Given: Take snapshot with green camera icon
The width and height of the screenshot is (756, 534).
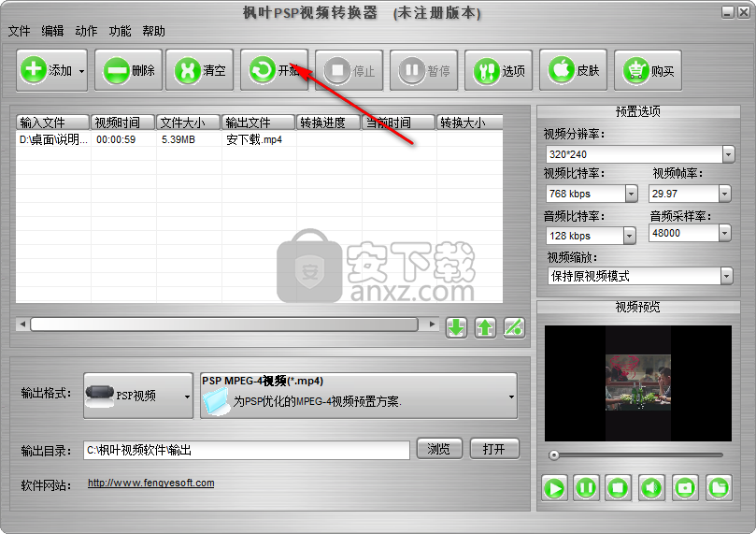Looking at the screenshot, I should [x=685, y=487].
